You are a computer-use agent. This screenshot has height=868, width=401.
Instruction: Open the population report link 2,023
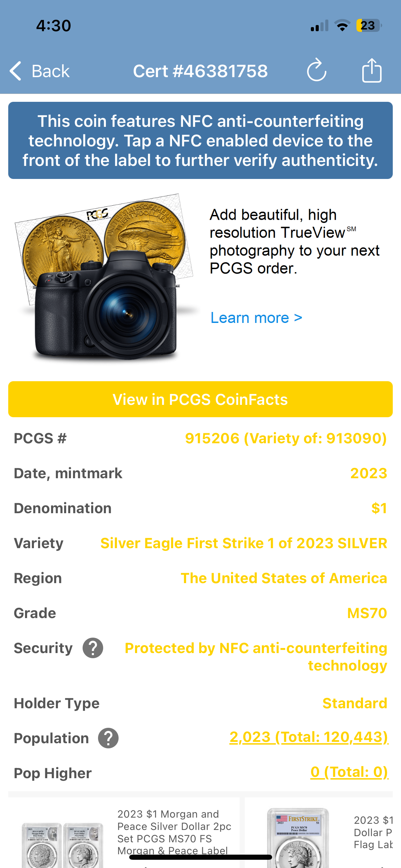pyautogui.click(x=250, y=737)
